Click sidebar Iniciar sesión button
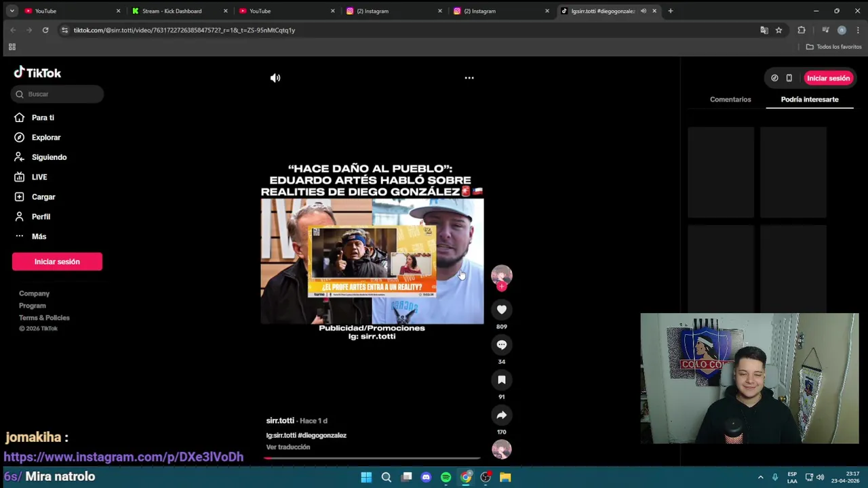The width and height of the screenshot is (868, 488). pos(57,262)
